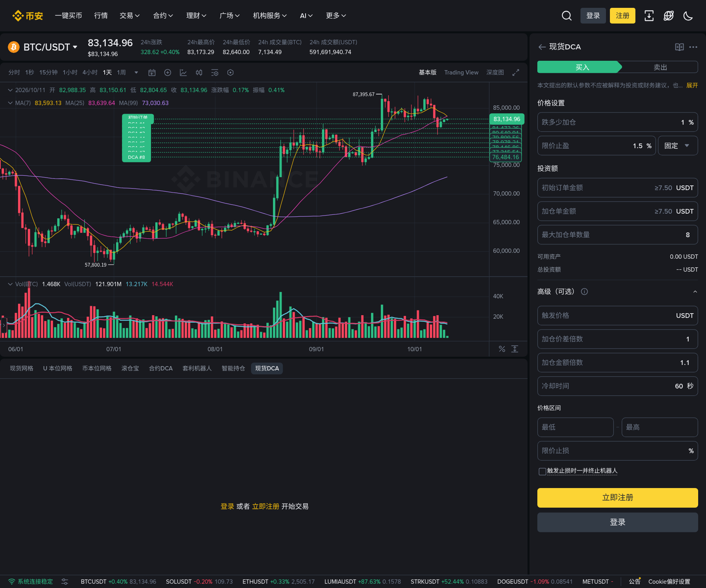Expand chart to fullscreen icon
The width and height of the screenshot is (706, 588).
tap(516, 73)
